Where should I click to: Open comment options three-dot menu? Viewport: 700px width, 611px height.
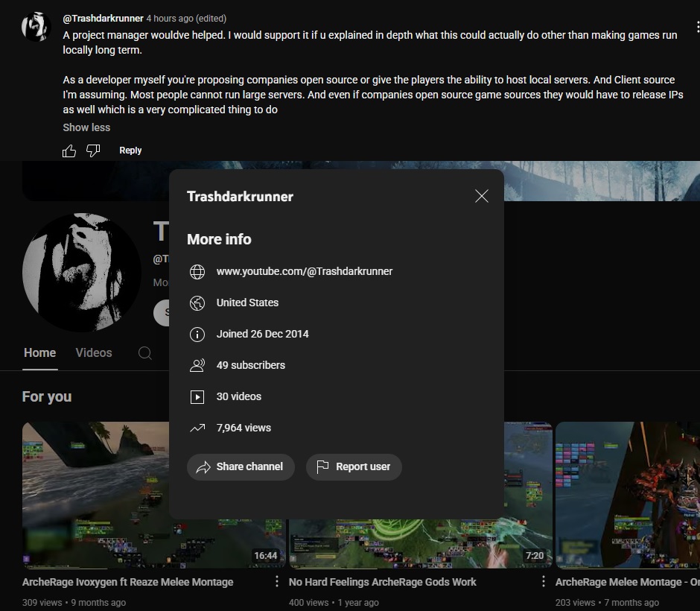click(697, 27)
